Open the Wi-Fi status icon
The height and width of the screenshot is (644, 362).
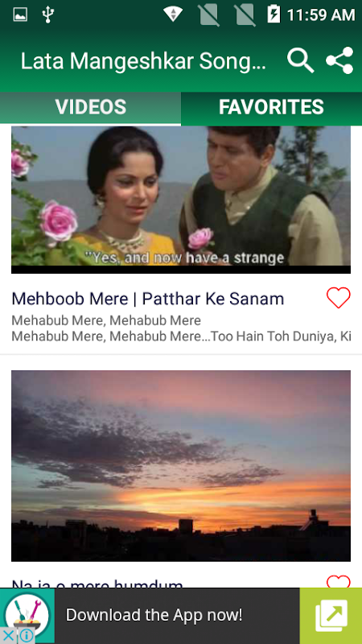[x=173, y=14]
